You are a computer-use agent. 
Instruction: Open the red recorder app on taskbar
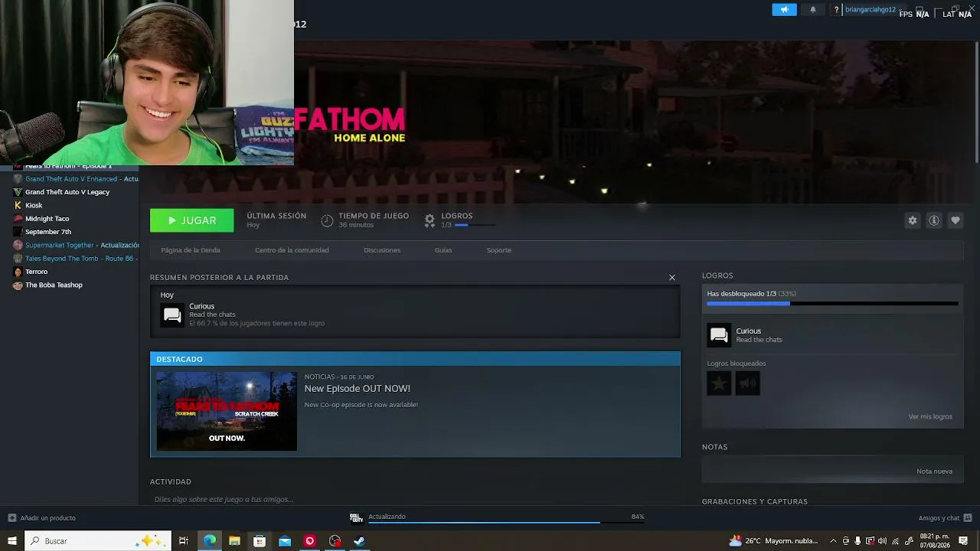pyautogui.click(x=310, y=541)
